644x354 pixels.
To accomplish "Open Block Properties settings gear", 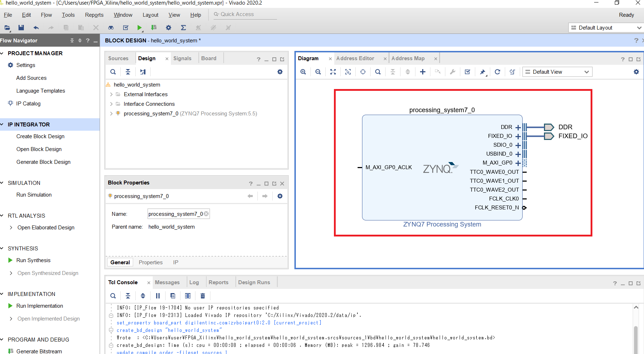I will 280,196.
